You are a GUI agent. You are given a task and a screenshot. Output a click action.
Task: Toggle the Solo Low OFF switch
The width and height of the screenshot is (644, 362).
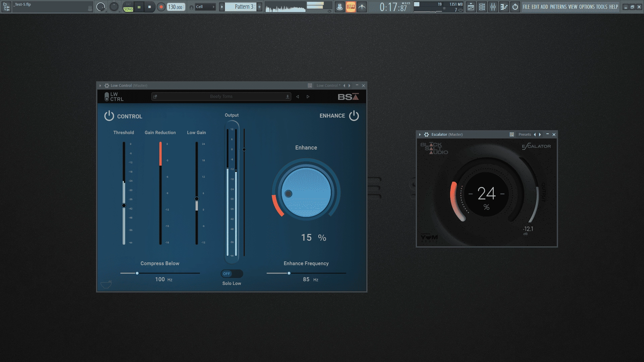pyautogui.click(x=232, y=274)
